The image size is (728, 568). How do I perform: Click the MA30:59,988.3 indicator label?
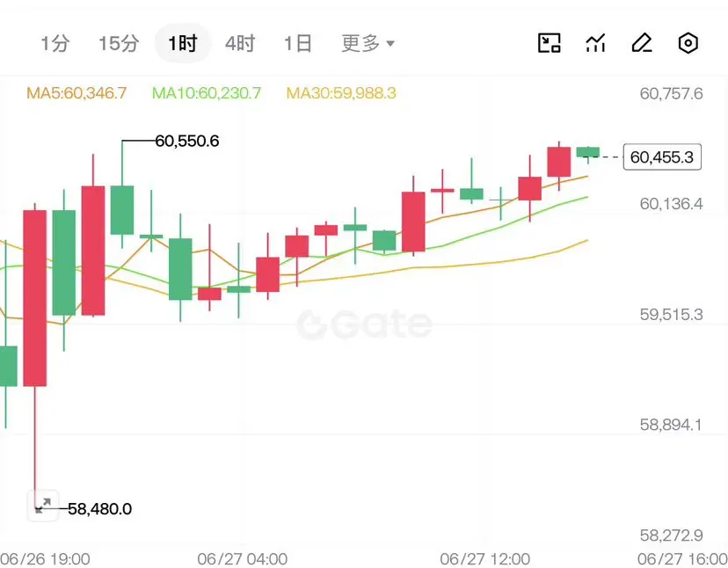(341, 93)
